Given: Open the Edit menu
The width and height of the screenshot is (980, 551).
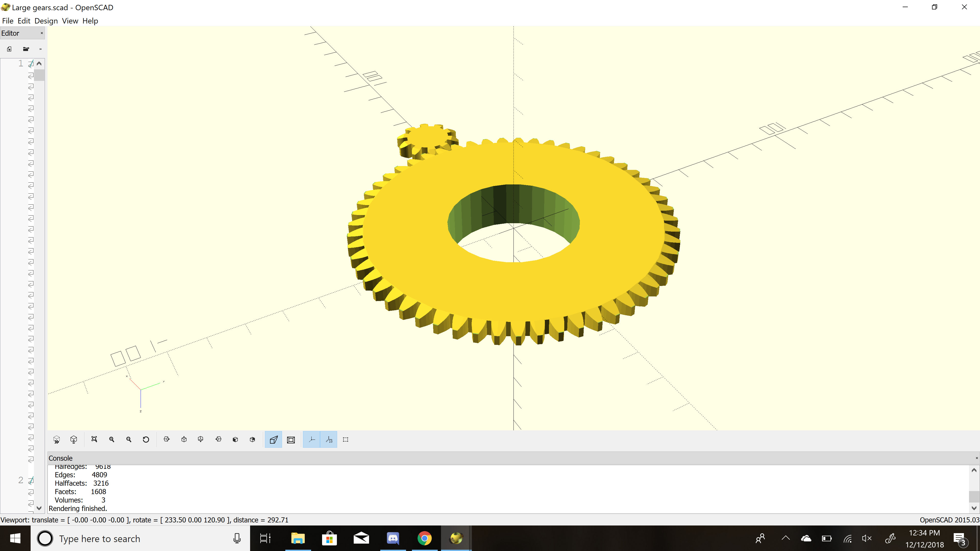Looking at the screenshot, I should (23, 21).
